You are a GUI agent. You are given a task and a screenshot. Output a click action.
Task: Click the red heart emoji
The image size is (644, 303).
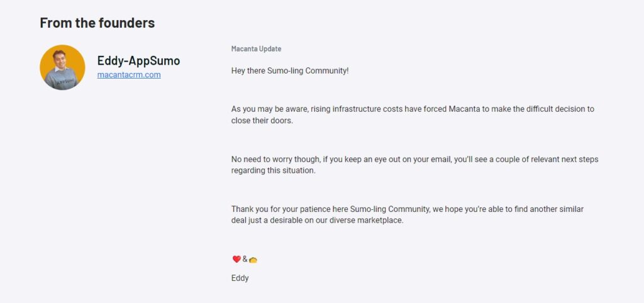(236, 259)
